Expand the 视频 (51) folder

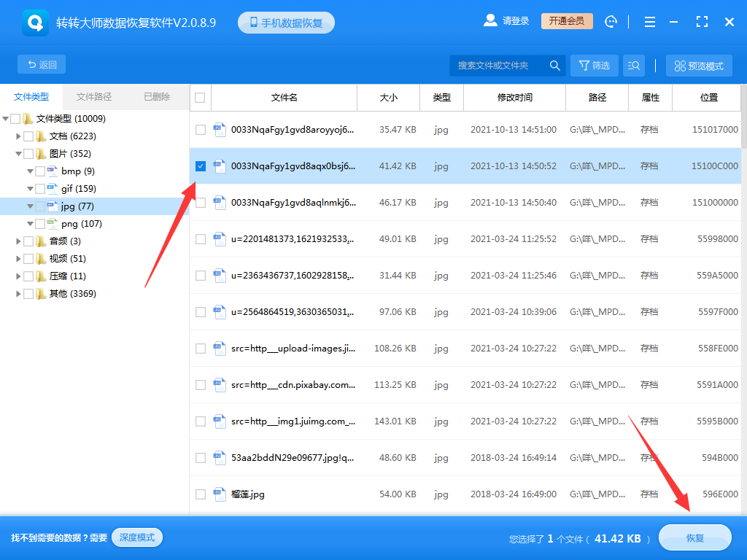(x=18, y=258)
